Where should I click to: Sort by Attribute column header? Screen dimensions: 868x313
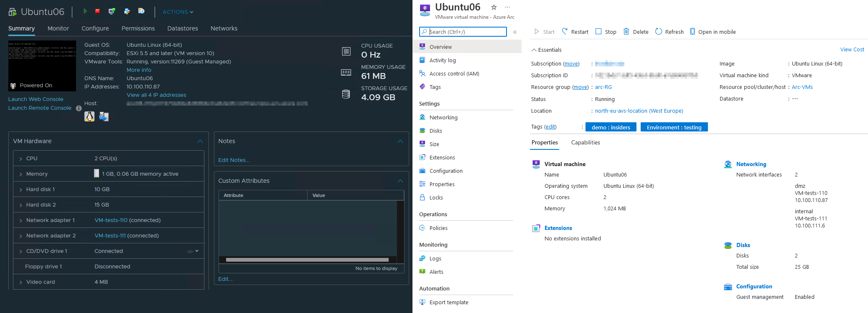(x=263, y=195)
